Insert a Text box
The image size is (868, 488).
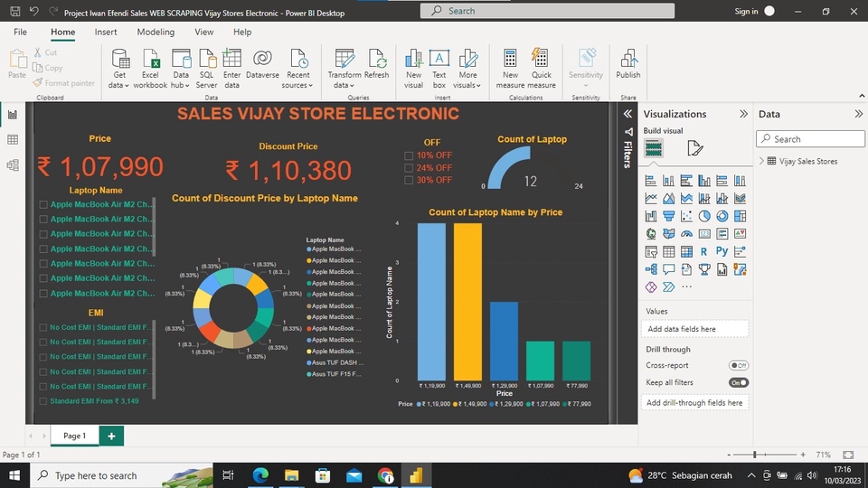439,69
